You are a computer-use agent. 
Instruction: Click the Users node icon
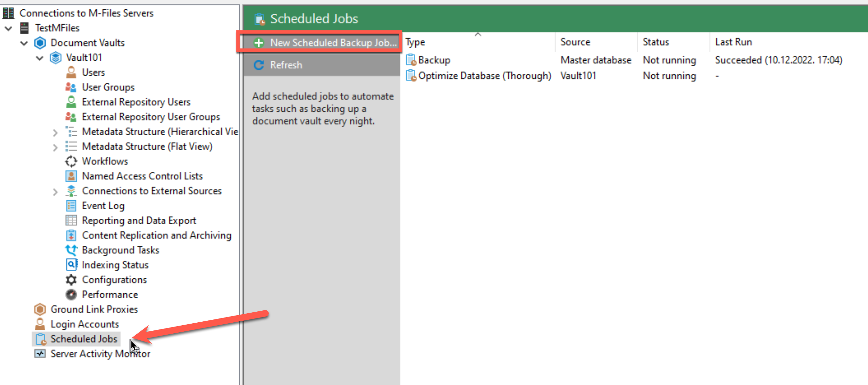pos(71,72)
